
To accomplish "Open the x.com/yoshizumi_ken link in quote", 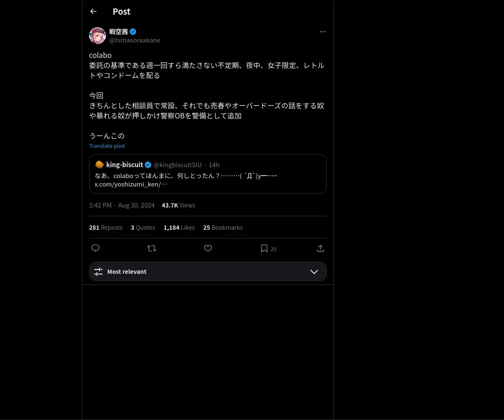I will pos(131,184).
